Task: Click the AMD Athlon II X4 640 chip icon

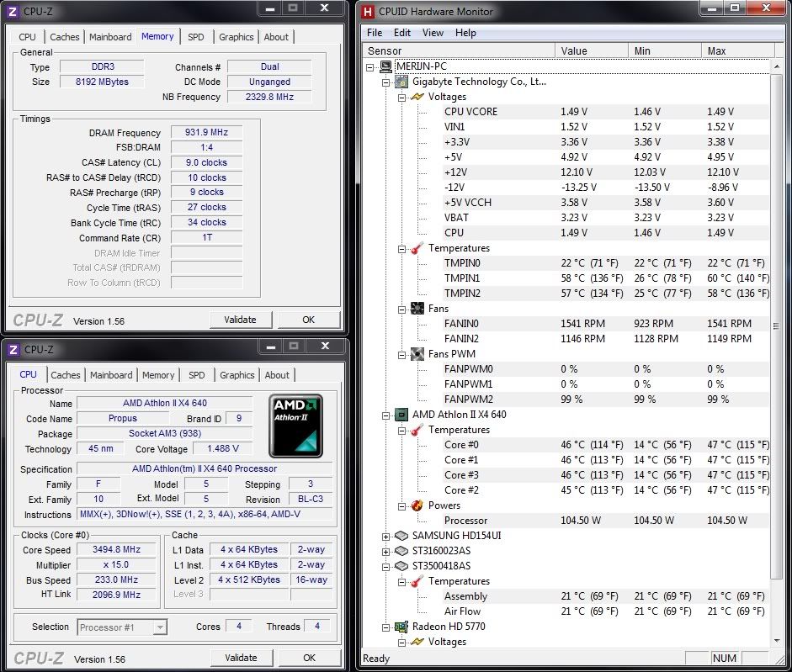Action: [401, 415]
